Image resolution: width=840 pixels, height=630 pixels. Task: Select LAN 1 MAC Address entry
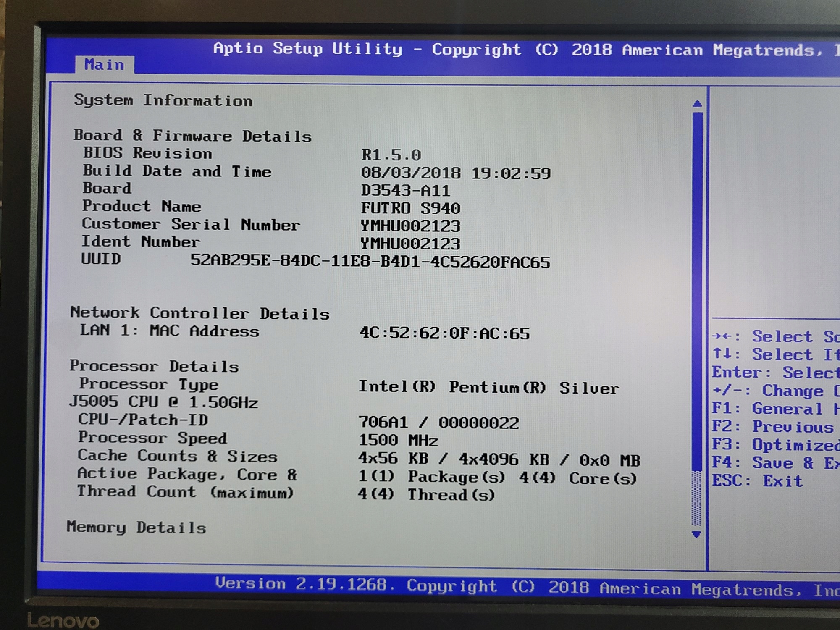[169, 331]
